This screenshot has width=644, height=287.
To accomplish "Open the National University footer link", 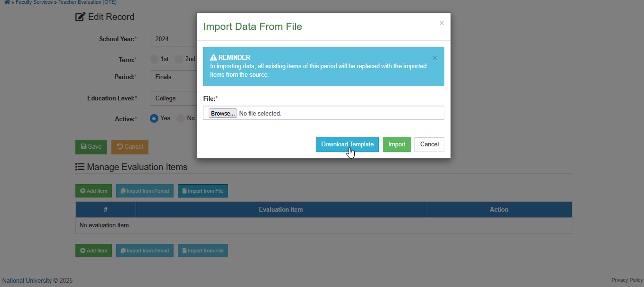I will [x=27, y=281].
